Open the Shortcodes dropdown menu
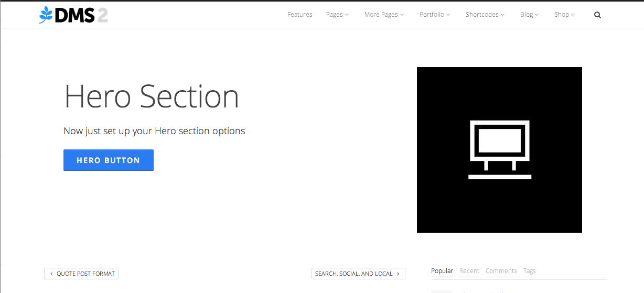 pyautogui.click(x=485, y=15)
